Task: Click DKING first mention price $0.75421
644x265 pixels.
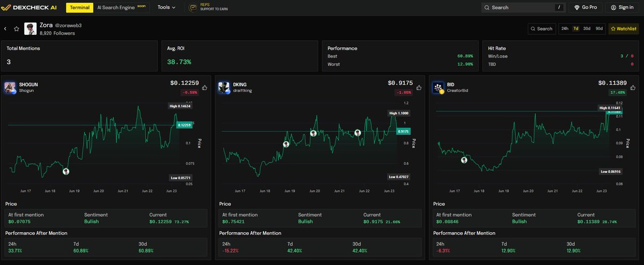Action: 233,222
